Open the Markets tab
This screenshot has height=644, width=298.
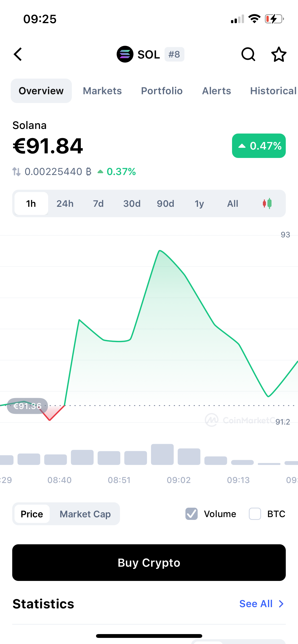point(102,91)
